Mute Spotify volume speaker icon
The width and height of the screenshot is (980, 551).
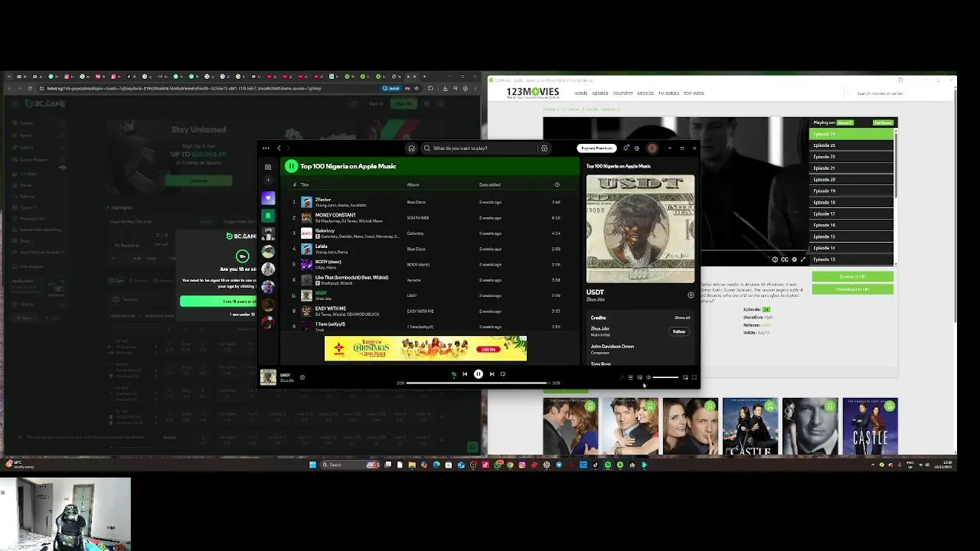coord(648,377)
